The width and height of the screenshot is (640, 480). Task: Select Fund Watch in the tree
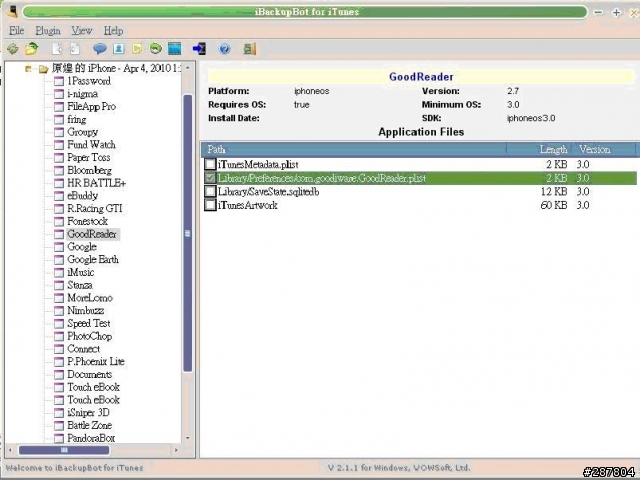[91, 144]
